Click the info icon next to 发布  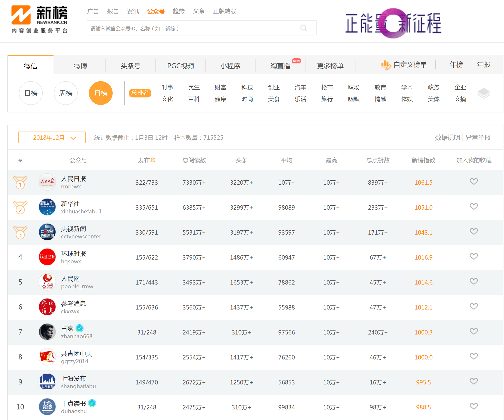(x=153, y=160)
